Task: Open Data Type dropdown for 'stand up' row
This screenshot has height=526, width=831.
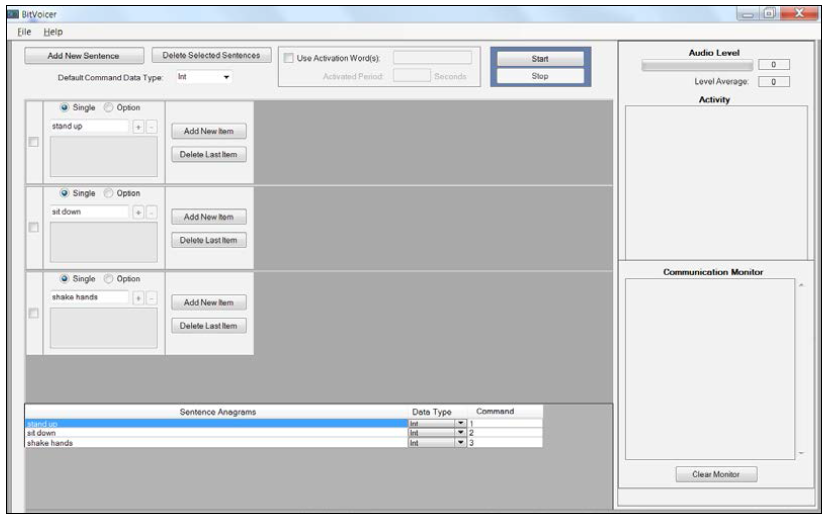Action: 461,423
